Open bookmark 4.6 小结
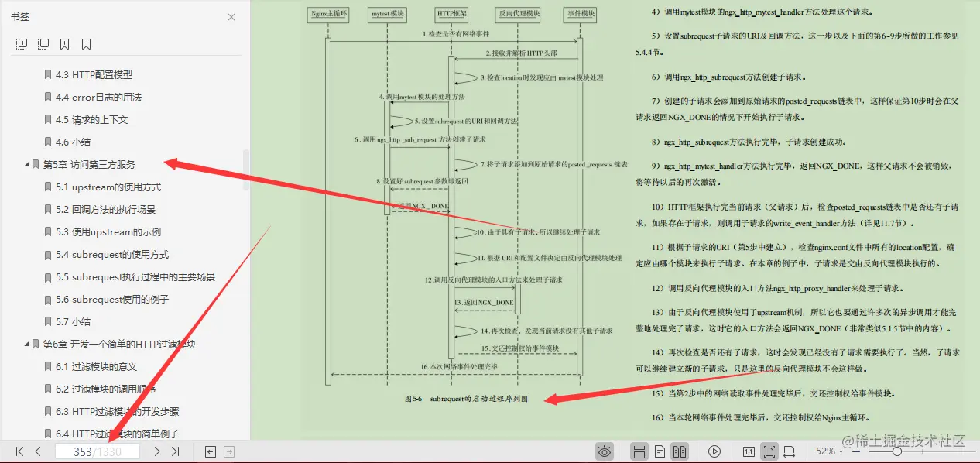Viewport: 980px width, 463px height. [74, 142]
